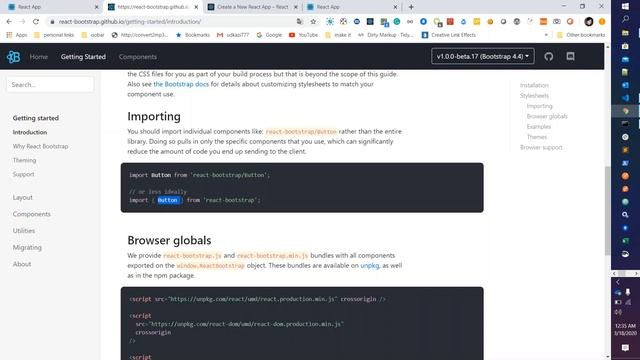Click the Search docs input field

pyautogui.click(x=50, y=85)
